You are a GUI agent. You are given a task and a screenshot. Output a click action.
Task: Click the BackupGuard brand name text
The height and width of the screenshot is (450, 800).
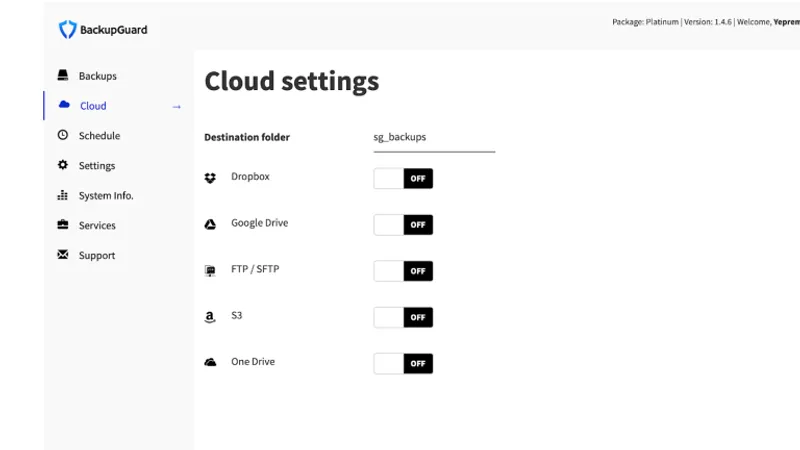tap(114, 30)
